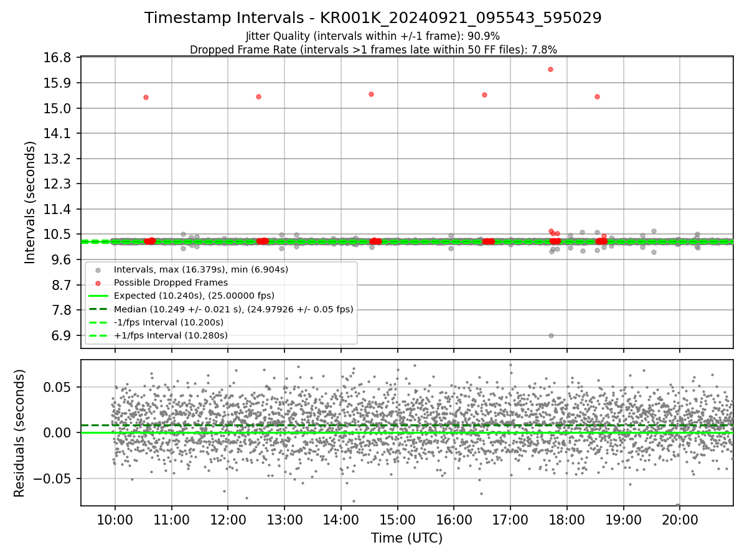747x560 pixels.
Task: Click legend entry 'Expected (10.240s), (25.00000 fps)'
Action: (194, 296)
